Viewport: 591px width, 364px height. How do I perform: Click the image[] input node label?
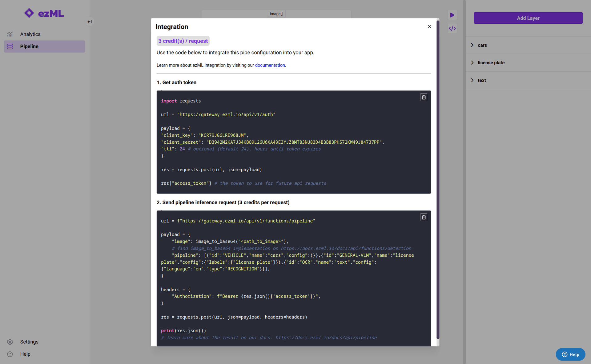pyautogui.click(x=276, y=14)
